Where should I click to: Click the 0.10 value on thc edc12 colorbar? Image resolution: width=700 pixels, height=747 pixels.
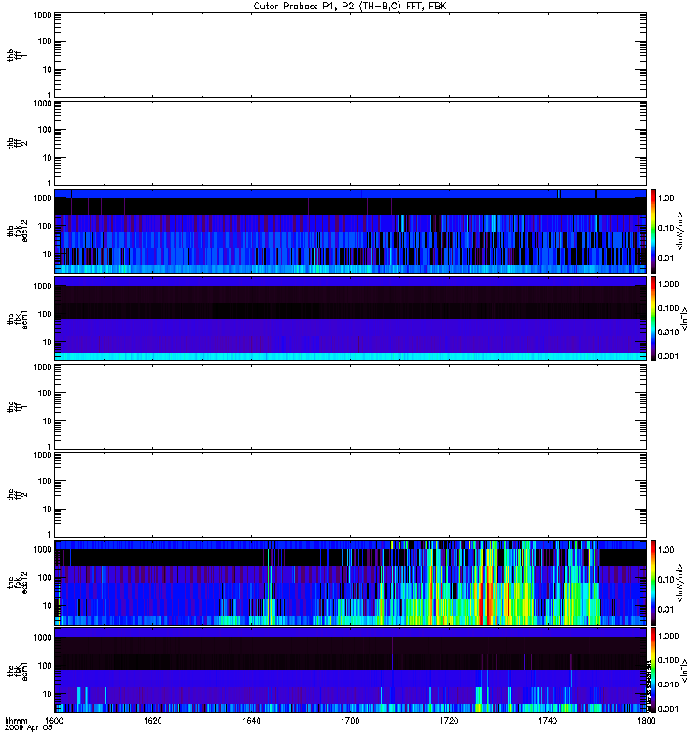click(666, 580)
